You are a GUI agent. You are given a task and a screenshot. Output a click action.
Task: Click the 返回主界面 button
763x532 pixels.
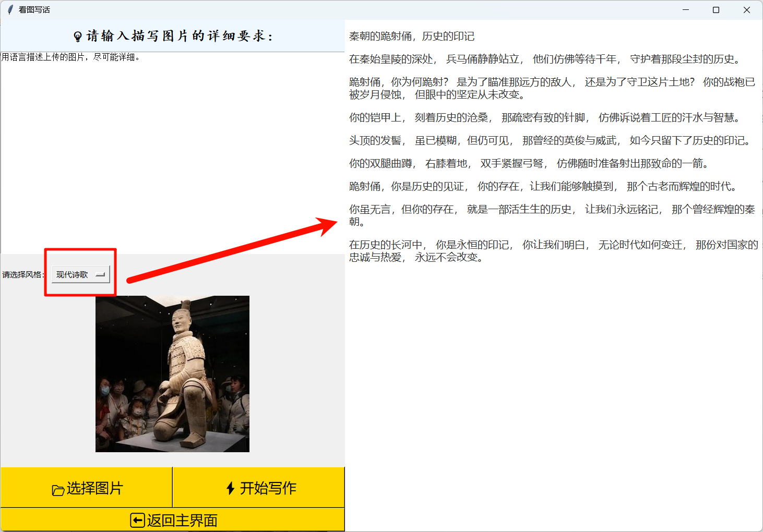(173, 520)
